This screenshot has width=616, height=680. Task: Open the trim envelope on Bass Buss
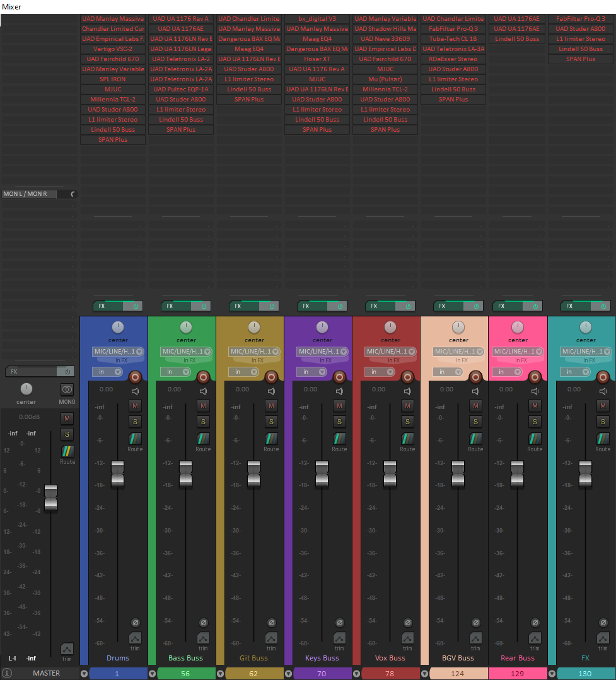click(203, 638)
